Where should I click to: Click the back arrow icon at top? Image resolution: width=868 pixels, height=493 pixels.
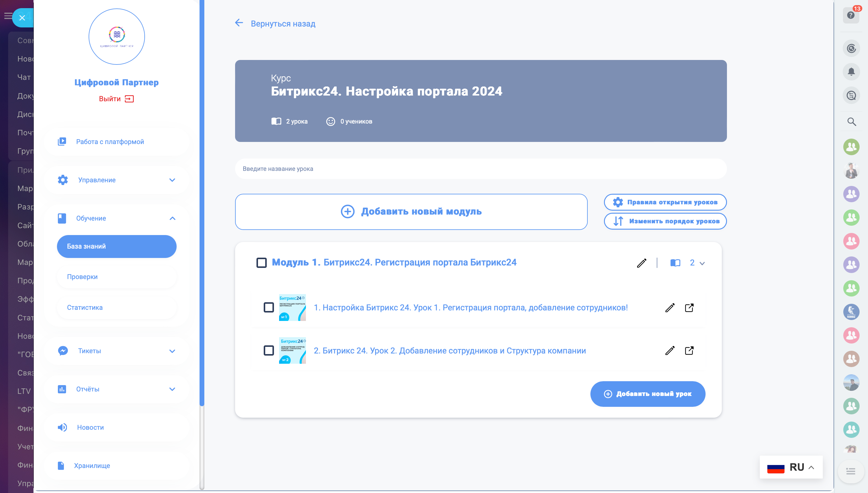tap(239, 23)
